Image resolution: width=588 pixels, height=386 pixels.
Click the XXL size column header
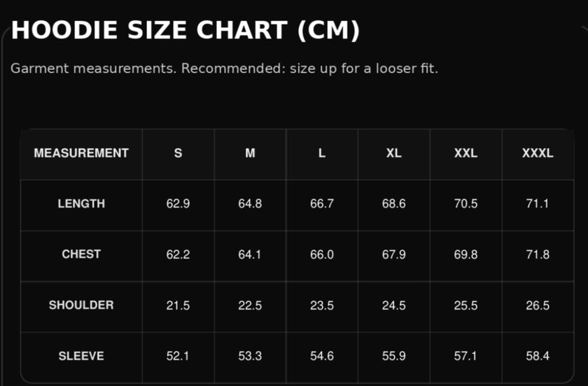click(465, 153)
